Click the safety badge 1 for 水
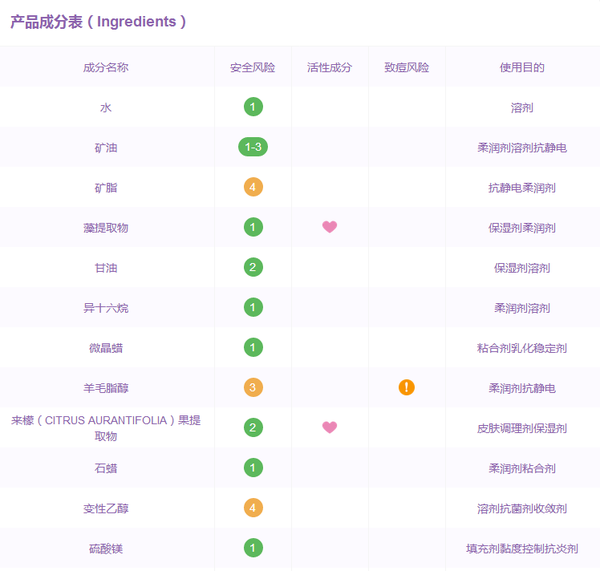The width and height of the screenshot is (600, 571). [x=253, y=107]
